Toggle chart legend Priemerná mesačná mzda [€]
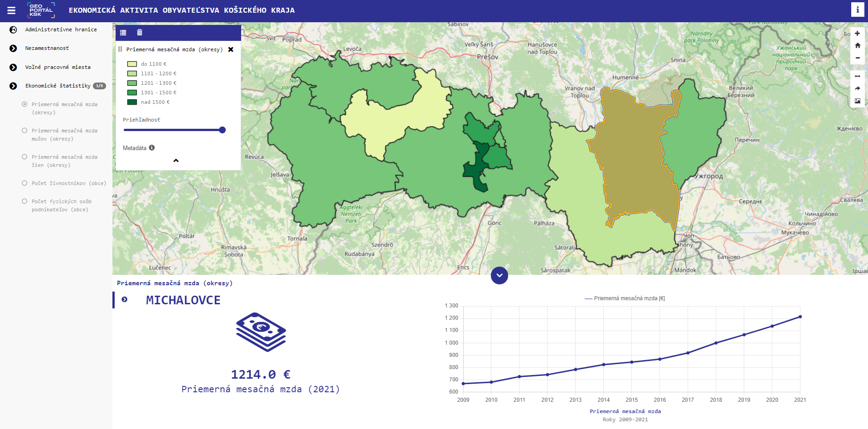This screenshot has height=429, width=868. tap(625, 298)
